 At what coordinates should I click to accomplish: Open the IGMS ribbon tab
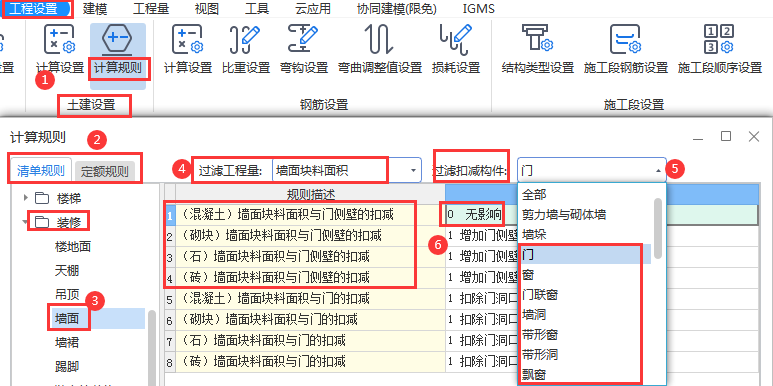tap(479, 8)
